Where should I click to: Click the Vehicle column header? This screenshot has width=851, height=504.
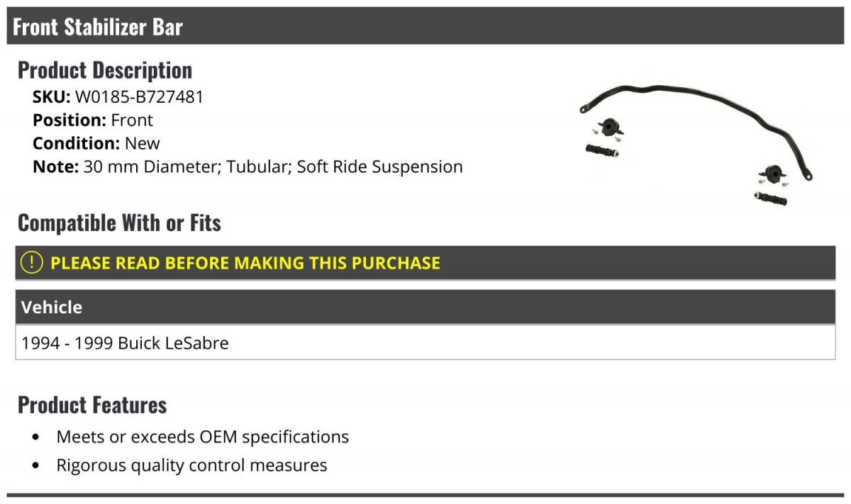pyautogui.click(x=425, y=307)
